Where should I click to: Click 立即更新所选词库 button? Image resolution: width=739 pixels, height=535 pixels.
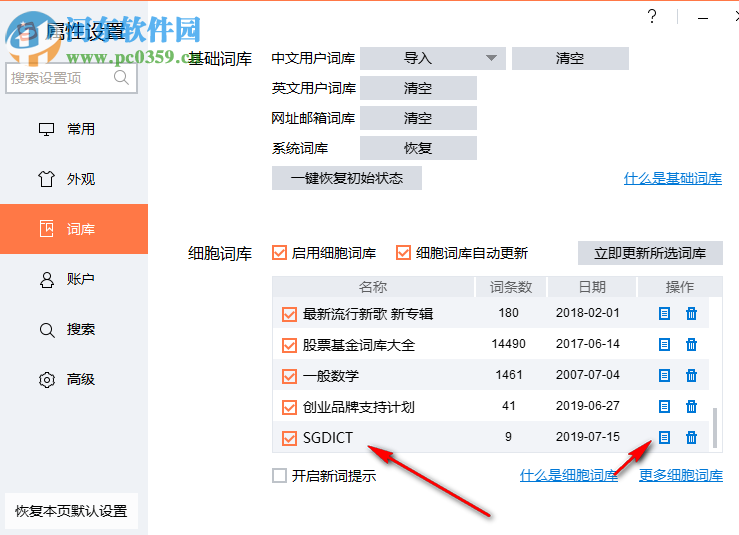tap(650, 253)
